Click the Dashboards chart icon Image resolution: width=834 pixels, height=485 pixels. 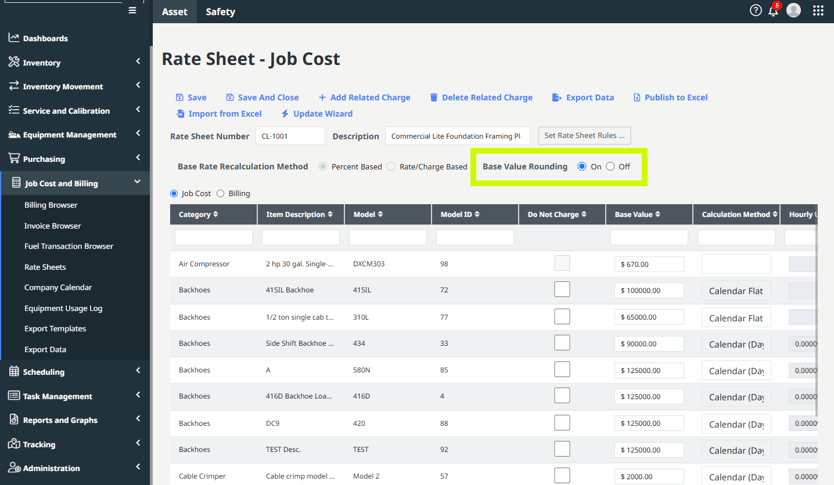(x=14, y=37)
